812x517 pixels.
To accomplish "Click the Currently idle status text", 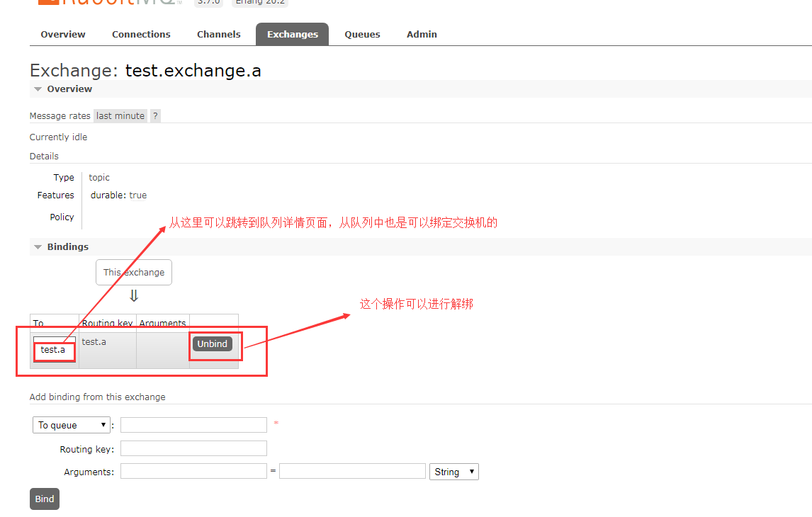I will coord(59,137).
